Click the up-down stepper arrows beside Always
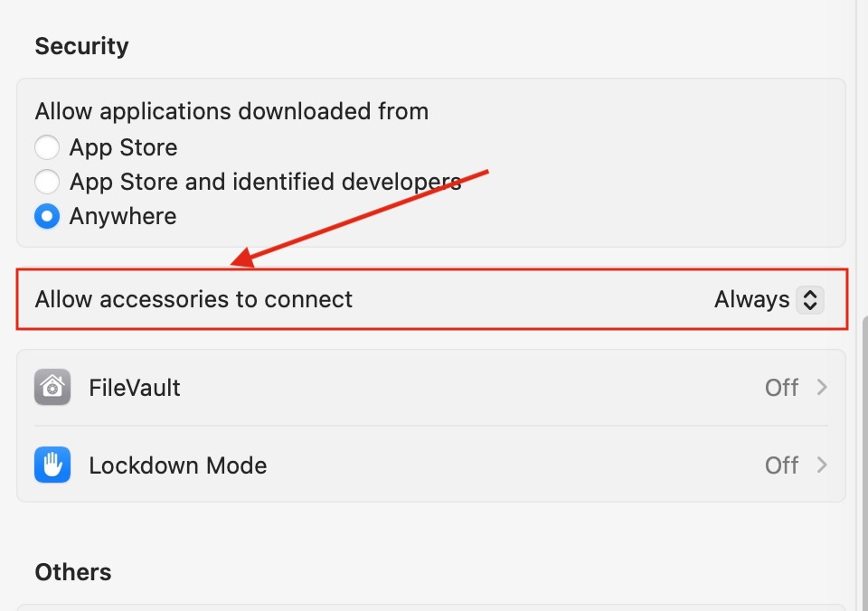Image resolution: width=868 pixels, height=611 pixels. (x=809, y=299)
